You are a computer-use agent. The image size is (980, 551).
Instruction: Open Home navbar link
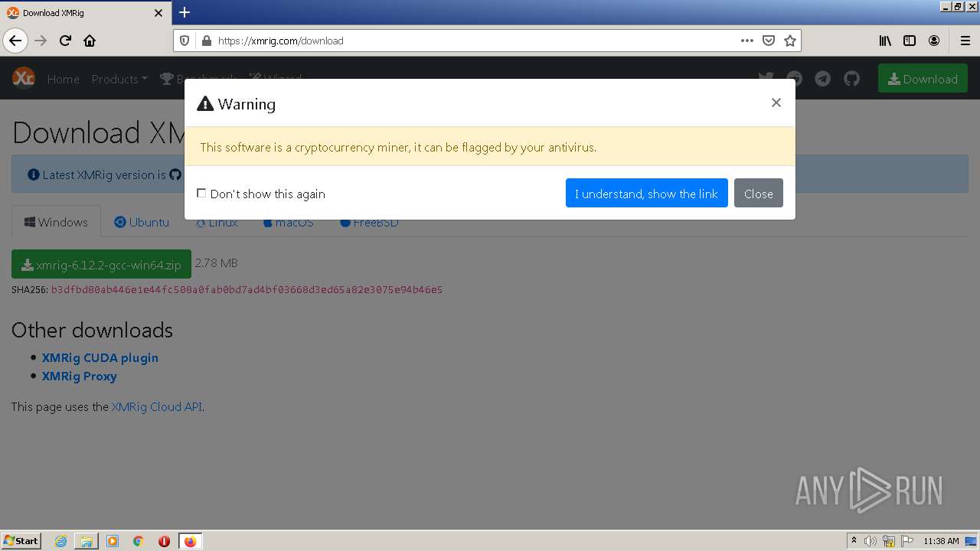pyautogui.click(x=63, y=79)
